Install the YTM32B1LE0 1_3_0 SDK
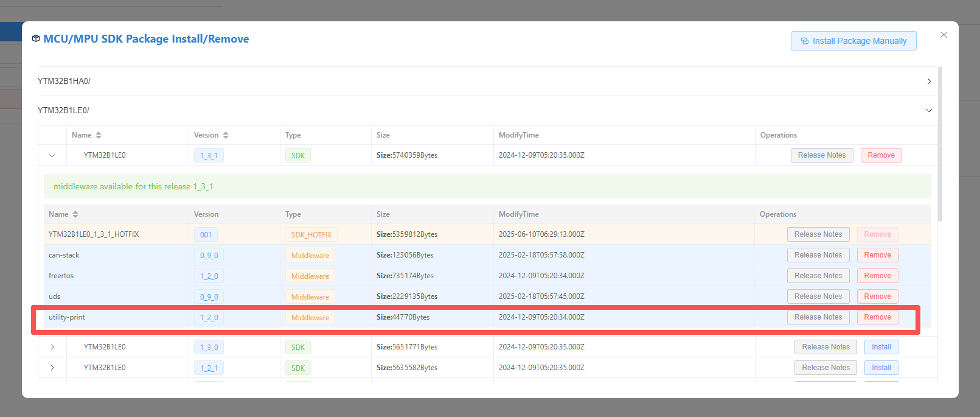980x417 pixels. pos(881,347)
